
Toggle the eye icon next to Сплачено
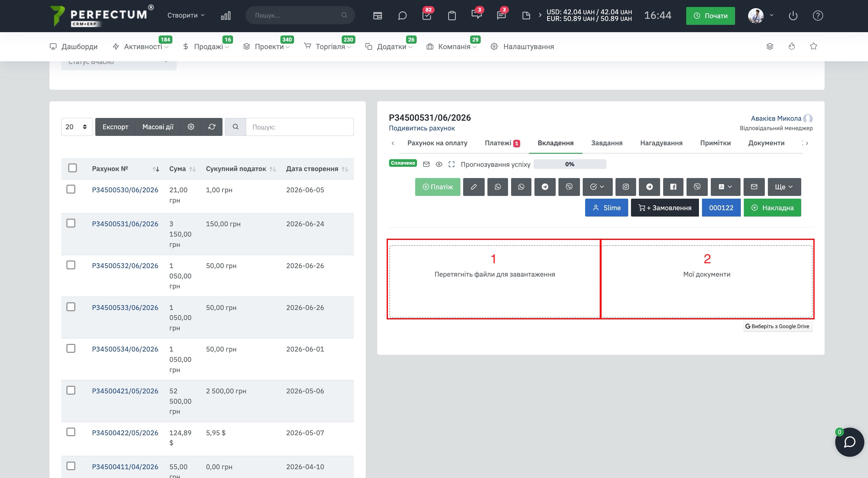tap(439, 164)
